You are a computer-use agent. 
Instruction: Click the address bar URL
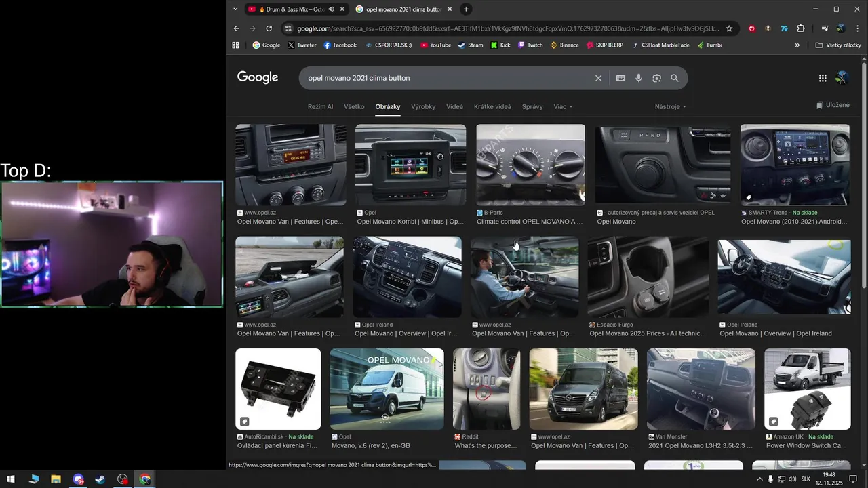[x=507, y=28]
